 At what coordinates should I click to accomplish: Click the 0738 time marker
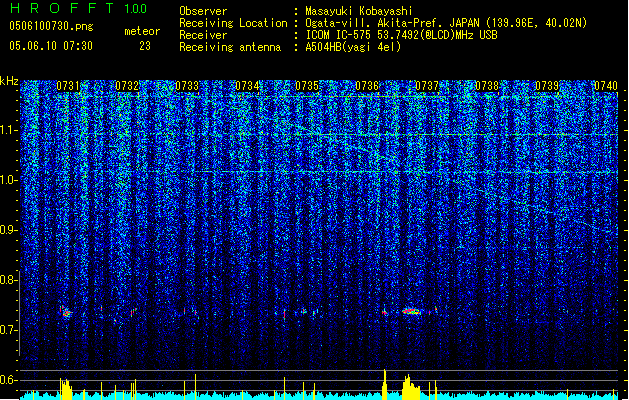click(x=487, y=86)
